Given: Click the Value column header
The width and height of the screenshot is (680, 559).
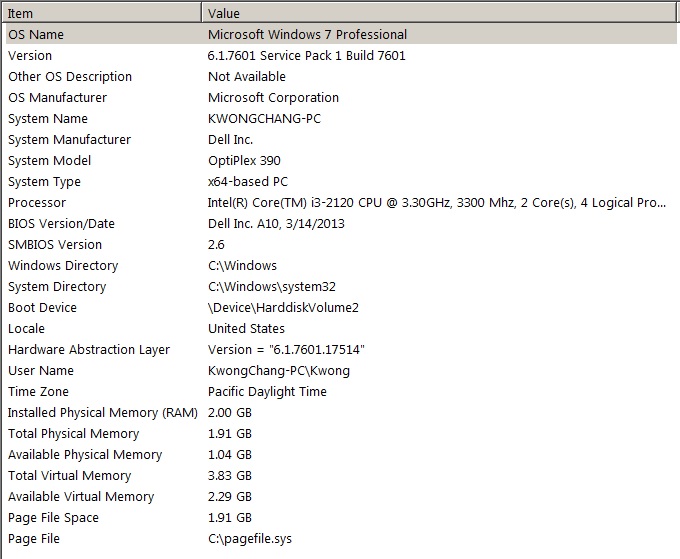Looking at the screenshot, I should coord(439,13).
